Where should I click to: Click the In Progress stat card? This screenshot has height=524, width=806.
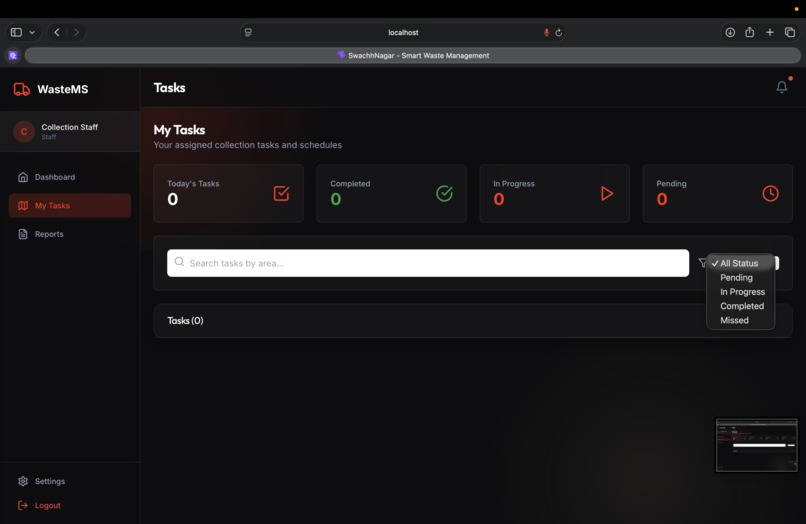554,193
